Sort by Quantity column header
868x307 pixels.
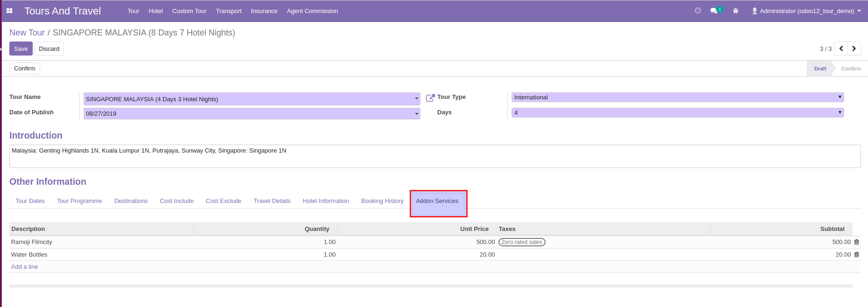[x=265, y=229]
